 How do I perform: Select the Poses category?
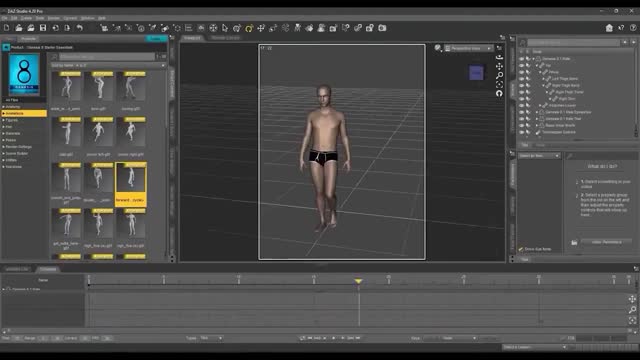11,140
